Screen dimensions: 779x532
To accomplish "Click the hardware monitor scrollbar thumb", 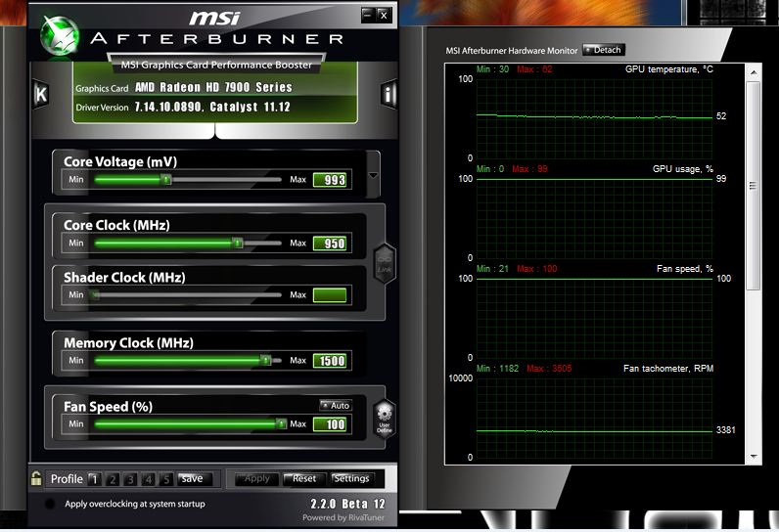I will [754, 186].
